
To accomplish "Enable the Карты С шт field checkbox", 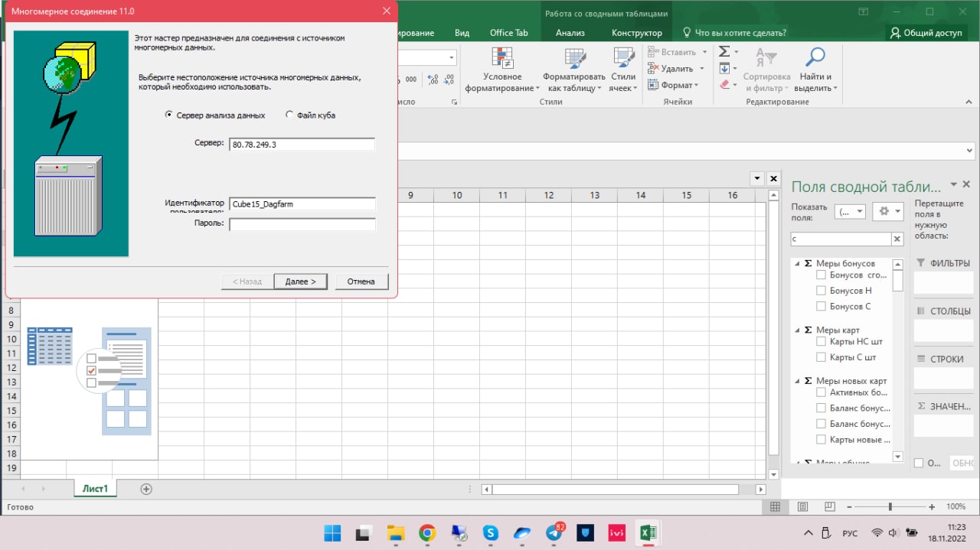I will tap(821, 357).
